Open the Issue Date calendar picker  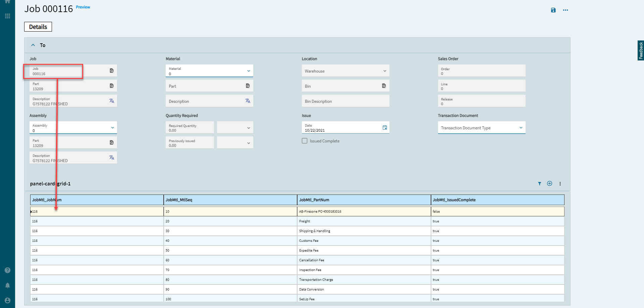coord(385,128)
